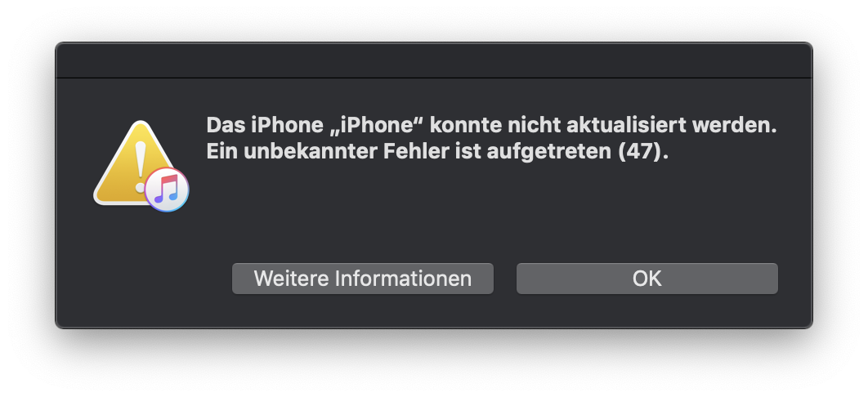This screenshot has height=397, width=868.
Task: Click the word "nicht" in the message
Action: [533, 126]
